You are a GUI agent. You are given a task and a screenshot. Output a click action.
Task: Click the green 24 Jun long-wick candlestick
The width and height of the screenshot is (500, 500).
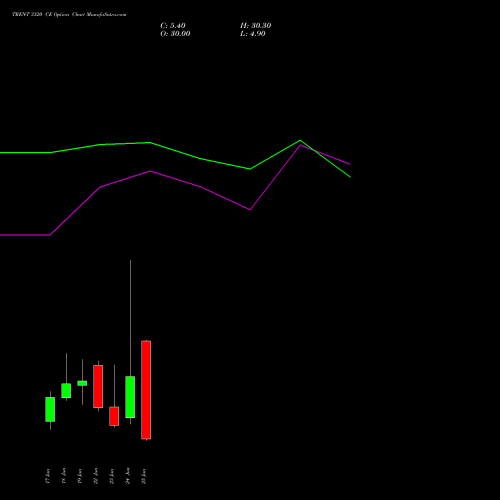pyautogui.click(x=130, y=397)
